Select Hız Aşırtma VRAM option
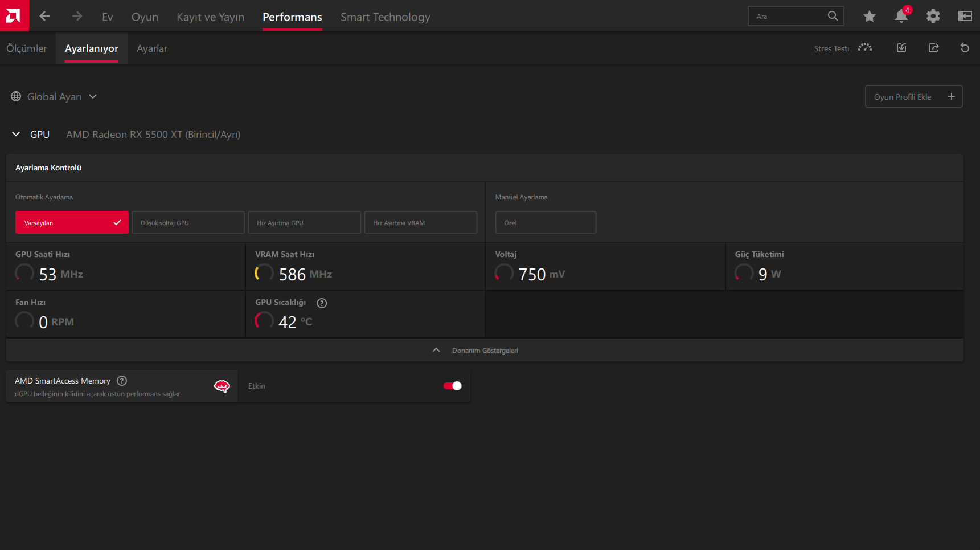The image size is (980, 550). pos(421,222)
